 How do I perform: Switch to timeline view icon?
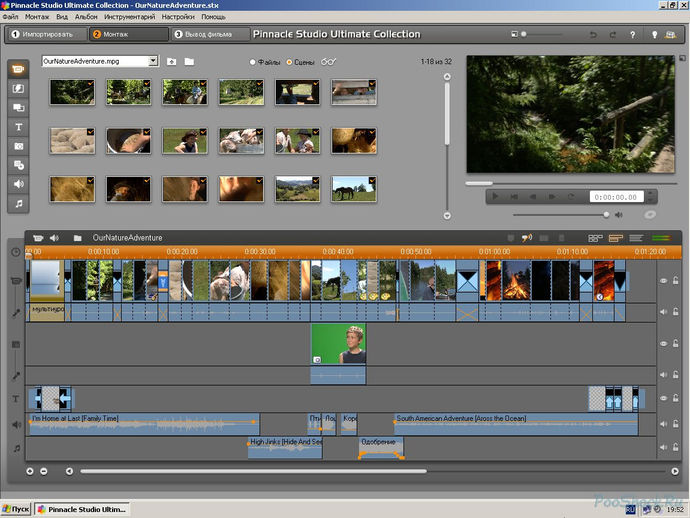616,238
